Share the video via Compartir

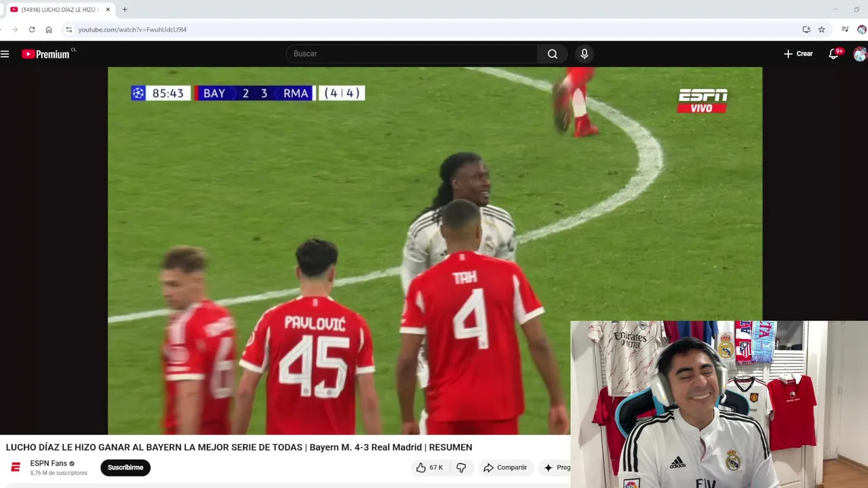505,468
